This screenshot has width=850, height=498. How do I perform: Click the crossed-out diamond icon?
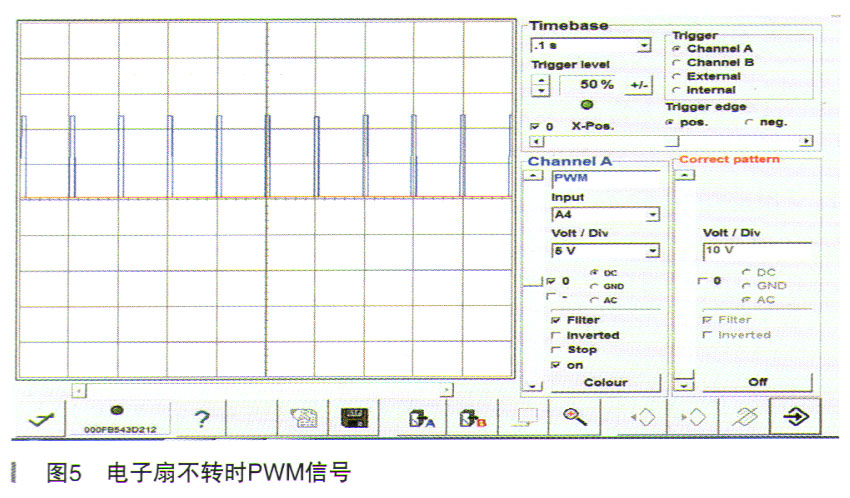tap(744, 417)
